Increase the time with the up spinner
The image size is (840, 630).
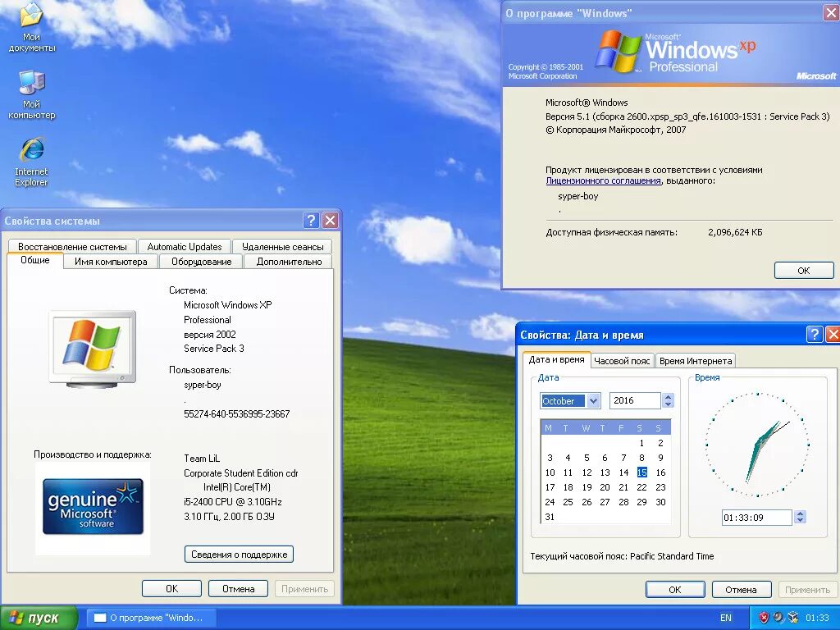point(801,514)
